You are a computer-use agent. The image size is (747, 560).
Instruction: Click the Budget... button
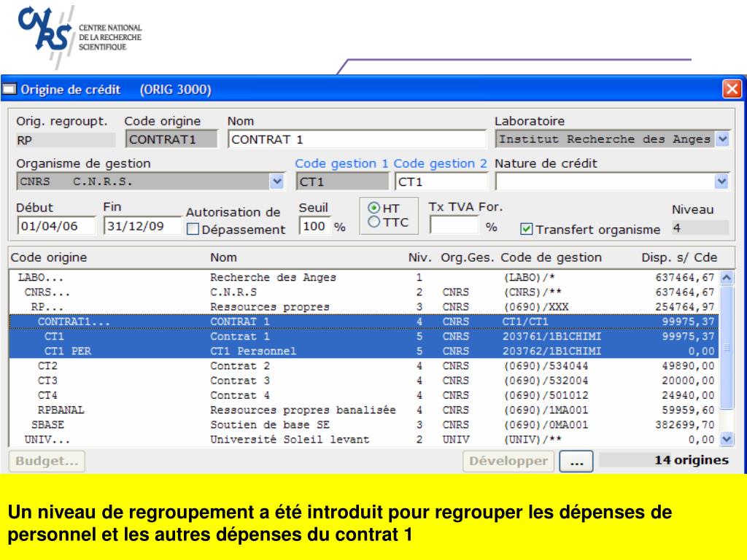[47, 461]
